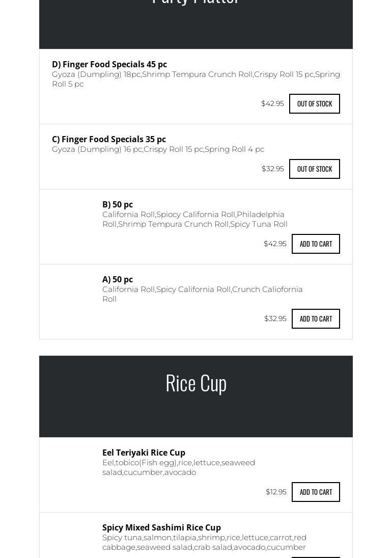Open the Spicy Mixed Sashimi Rice Cup title

pyautogui.click(x=161, y=527)
